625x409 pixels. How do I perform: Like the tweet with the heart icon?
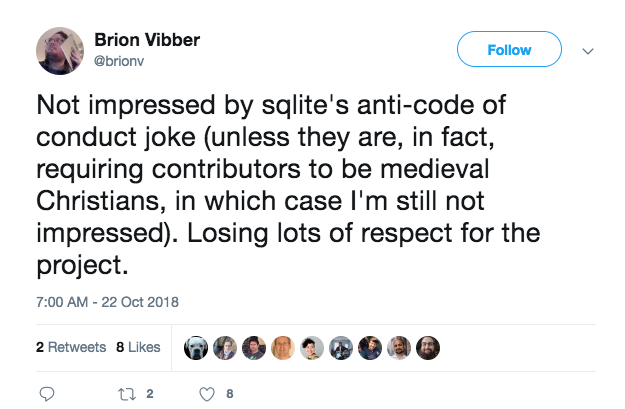206,393
